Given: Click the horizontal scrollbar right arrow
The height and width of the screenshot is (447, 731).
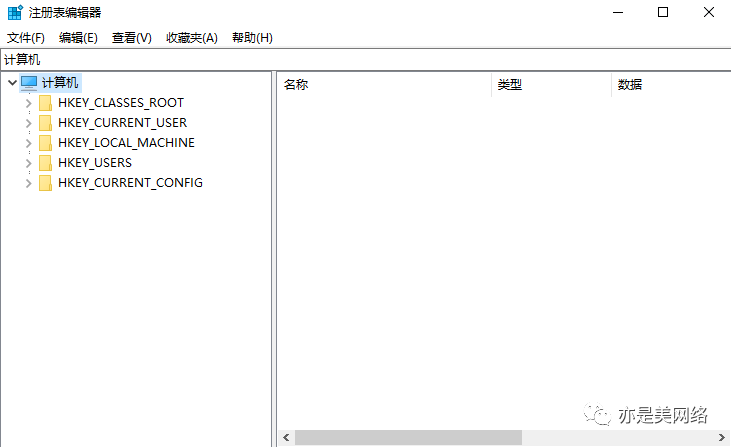Looking at the screenshot, I should click(722, 438).
